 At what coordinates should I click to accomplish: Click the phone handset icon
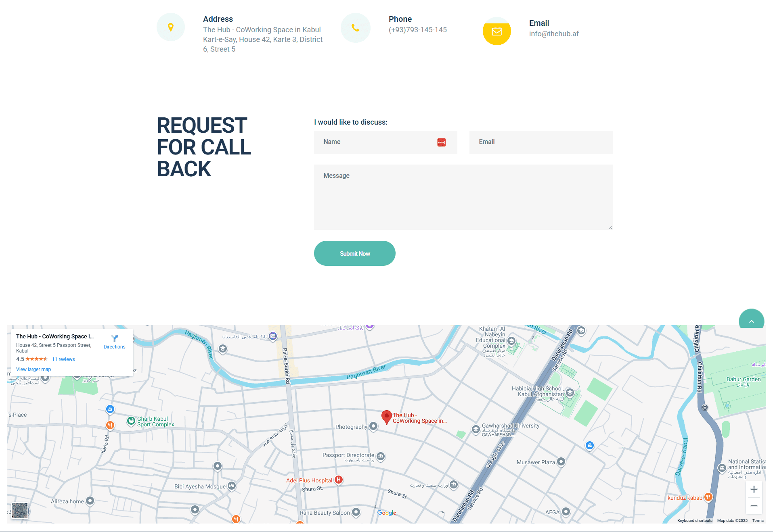pyautogui.click(x=355, y=28)
